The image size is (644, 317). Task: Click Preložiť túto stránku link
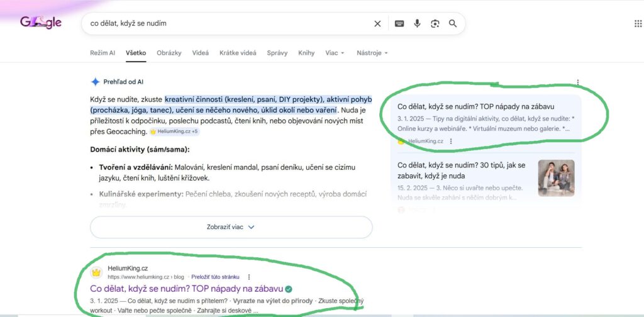coord(215,277)
